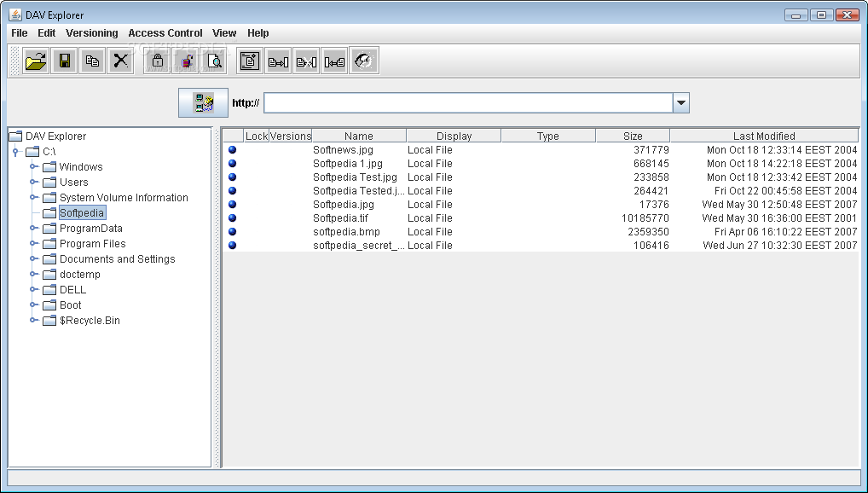The height and width of the screenshot is (493, 868).
Task: Click the version control document icon
Action: pyautogui.click(x=250, y=61)
